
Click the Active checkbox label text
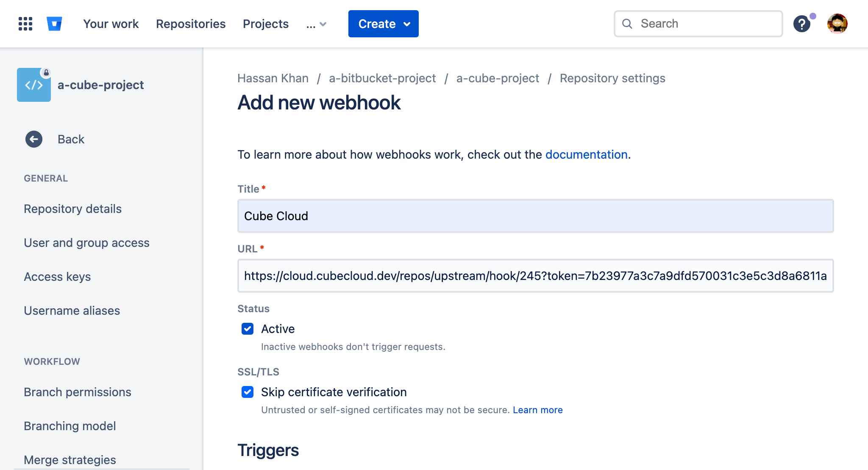tap(278, 329)
